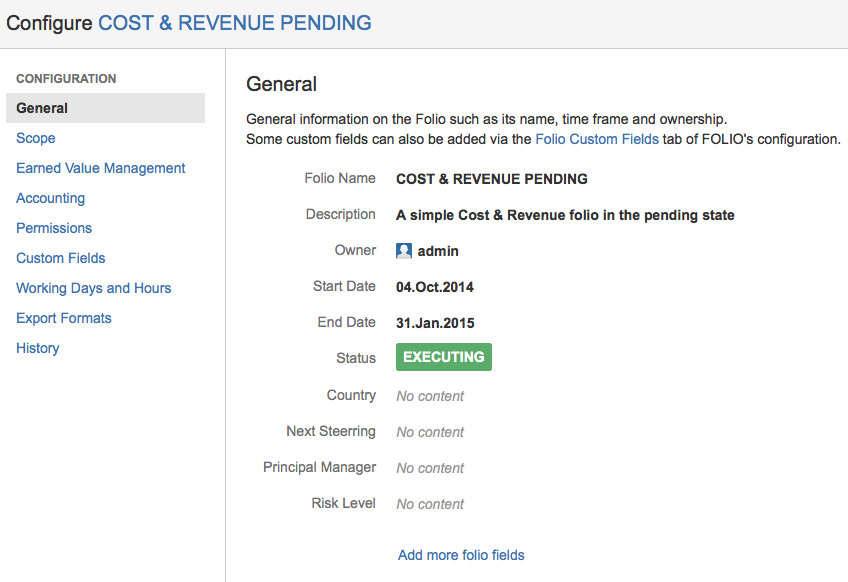The height and width of the screenshot is (582, 848).
Task: Select Permissions in the sidebar
Action: click(x=54, y=228)
